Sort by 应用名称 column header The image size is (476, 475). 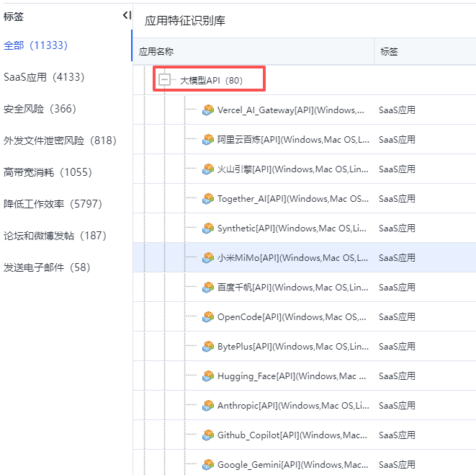point(156,52)
